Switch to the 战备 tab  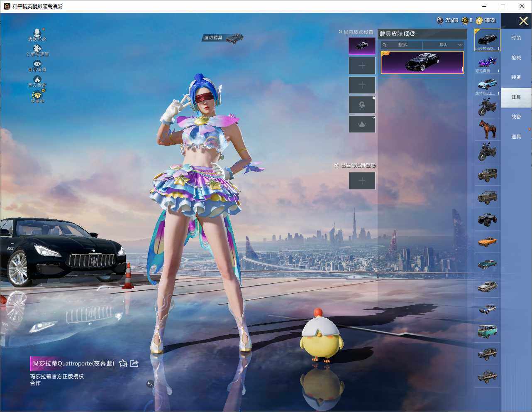tap(516, 117)
